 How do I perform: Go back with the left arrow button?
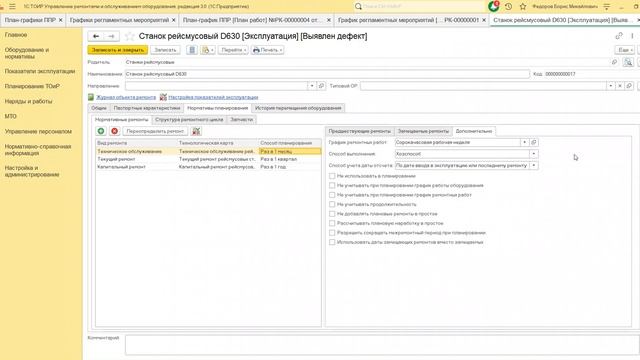[96, 36]
